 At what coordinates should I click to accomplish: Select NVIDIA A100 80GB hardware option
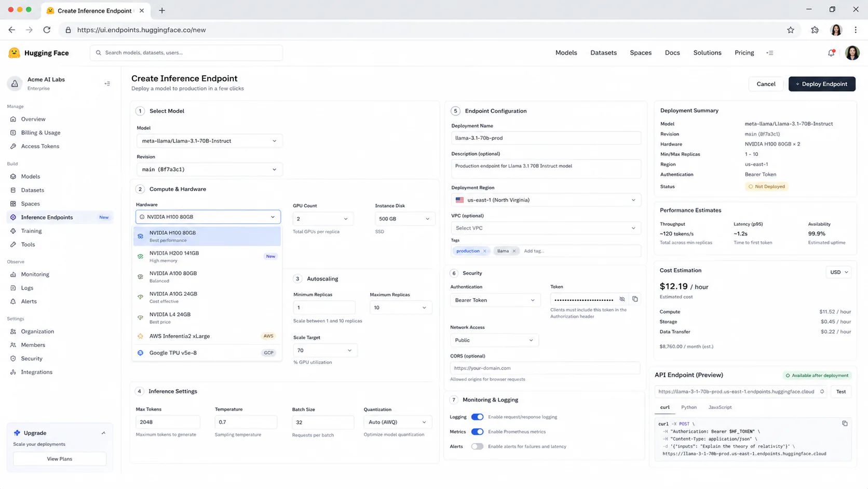pyautogui.click(x=207, y=277)
